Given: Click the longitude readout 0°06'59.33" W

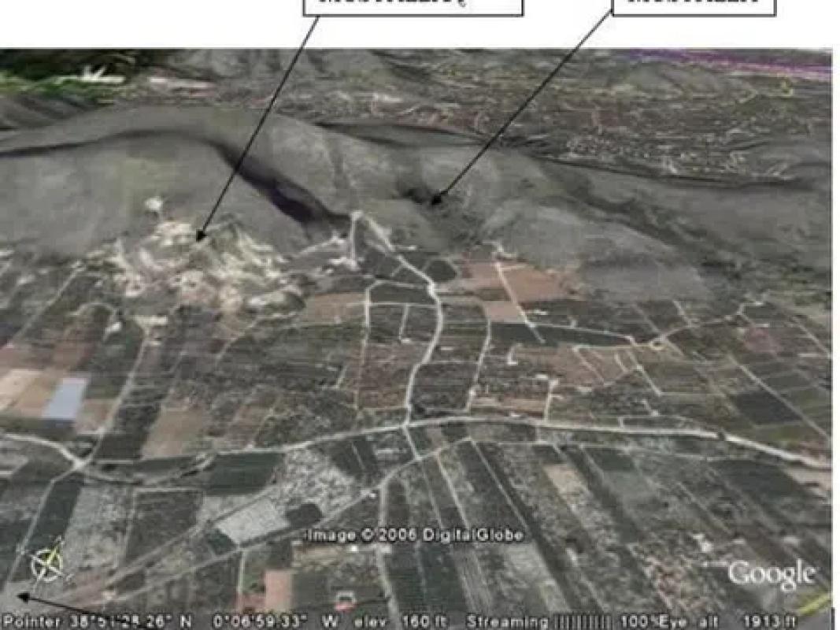Looking at the screenshot, I should 259,621.
